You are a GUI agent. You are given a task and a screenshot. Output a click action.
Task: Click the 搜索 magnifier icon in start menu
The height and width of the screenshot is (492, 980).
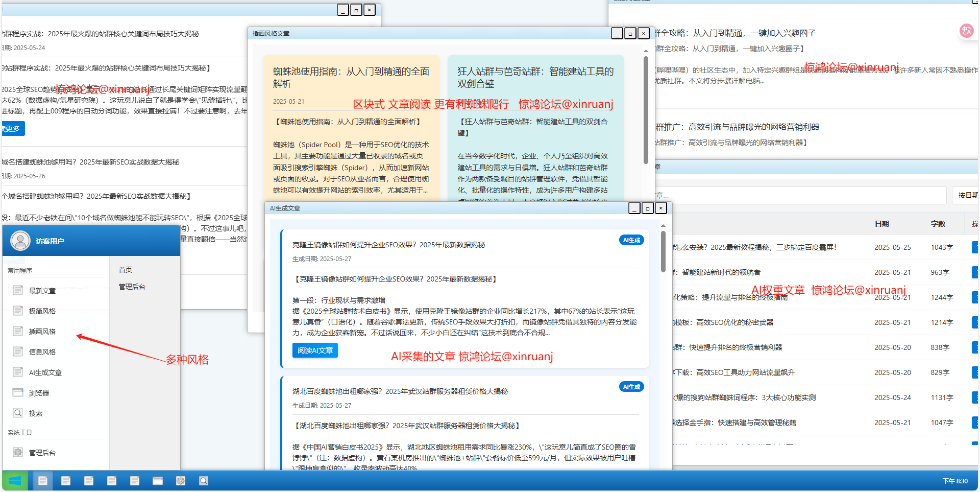(18, 413)
